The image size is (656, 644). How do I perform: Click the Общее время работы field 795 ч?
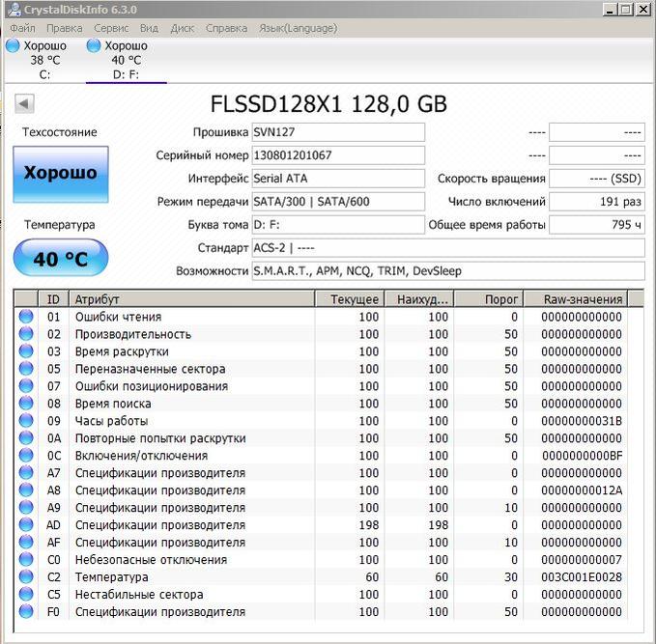[x=597, y=225]
